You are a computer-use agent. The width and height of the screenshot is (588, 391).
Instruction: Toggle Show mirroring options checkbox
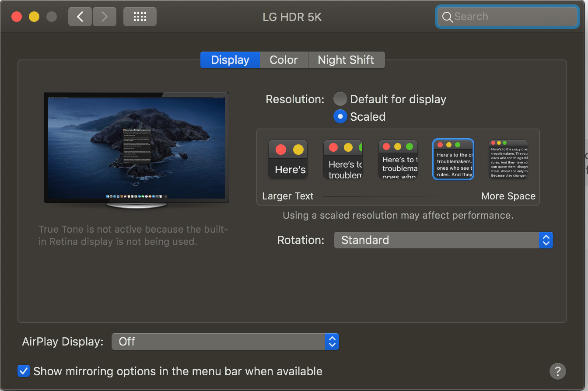[x=23, y=371]
